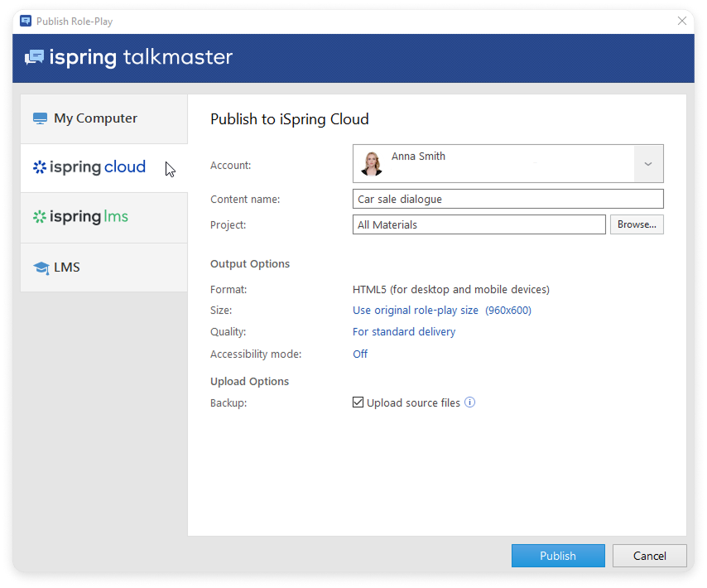Click Browse to choose a project
This screenshot has width=707, height=588.
[637, 224]
